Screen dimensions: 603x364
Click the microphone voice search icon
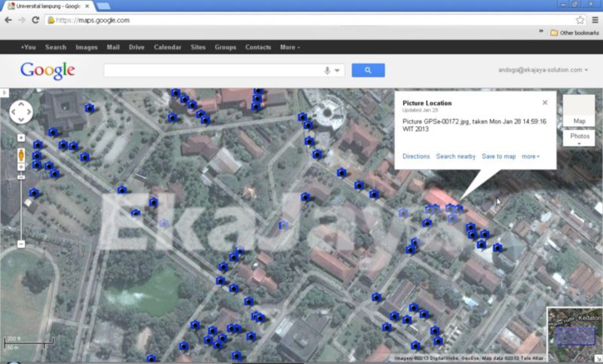click(x=327, y=70)
